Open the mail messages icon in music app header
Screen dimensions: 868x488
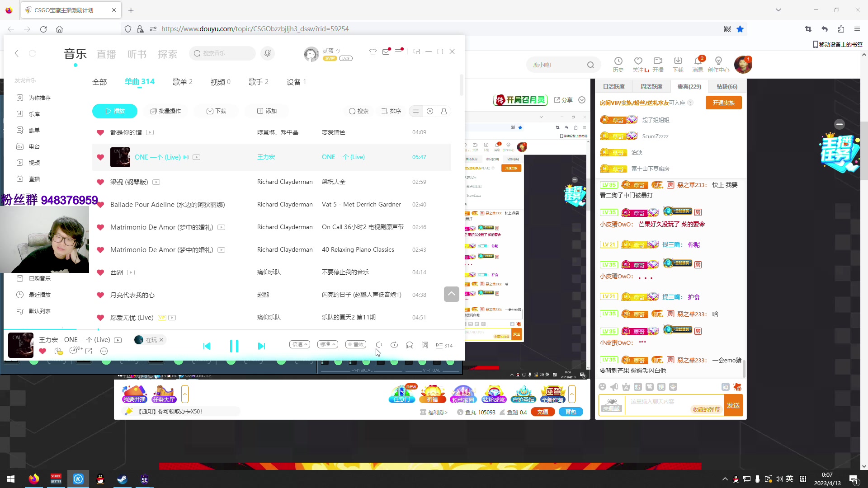[x=386, y=52]
